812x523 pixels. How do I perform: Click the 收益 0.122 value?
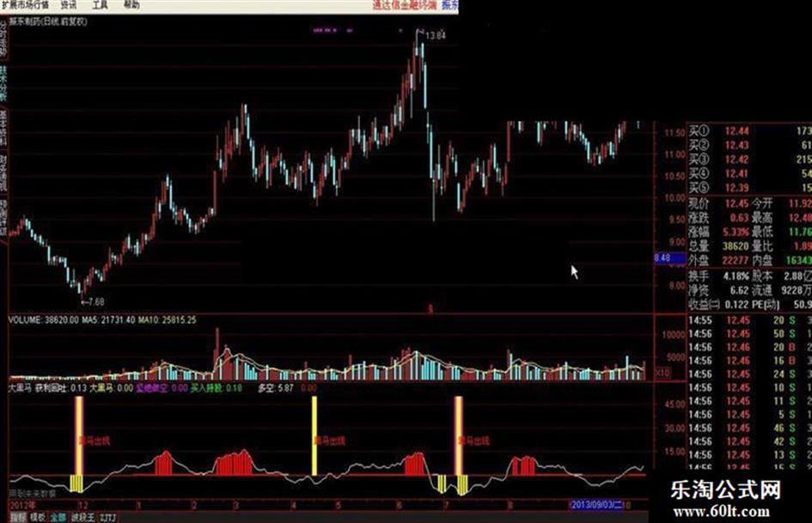point(736,305)
